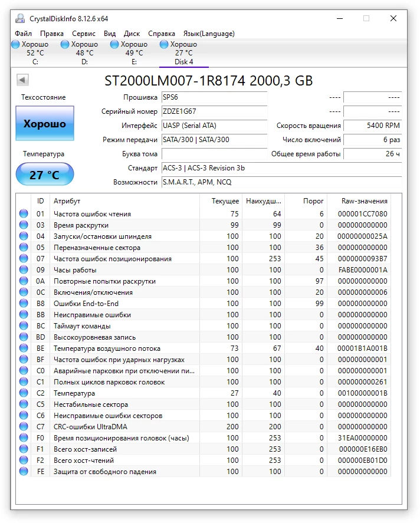Click status circle for attribute C2

click(x=24, y=393)
